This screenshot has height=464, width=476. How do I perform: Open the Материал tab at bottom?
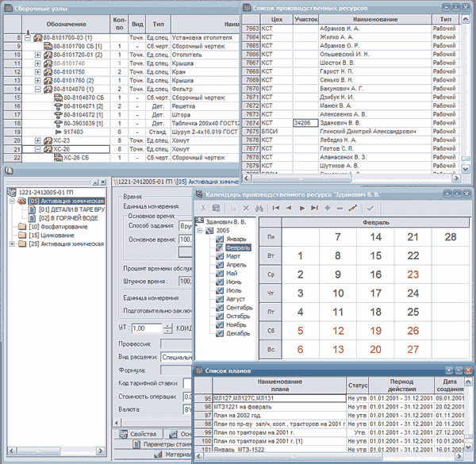[x=172, y=454]
